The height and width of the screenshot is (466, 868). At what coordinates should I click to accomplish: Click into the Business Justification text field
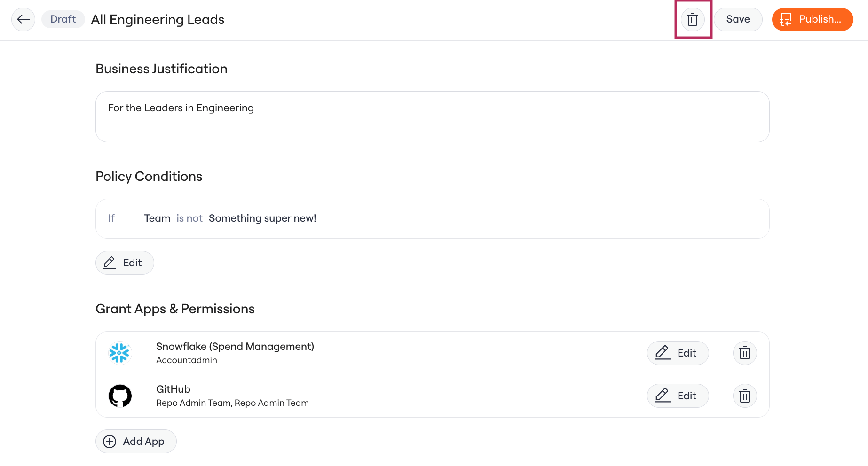click(432, 116)
